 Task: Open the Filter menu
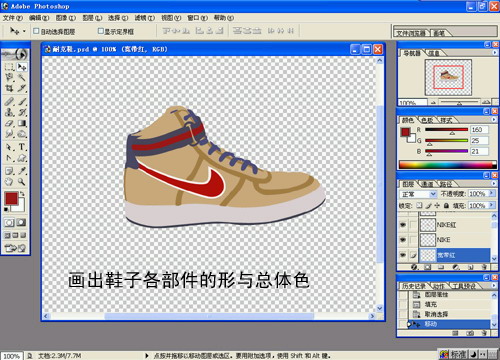click(144, 18)
